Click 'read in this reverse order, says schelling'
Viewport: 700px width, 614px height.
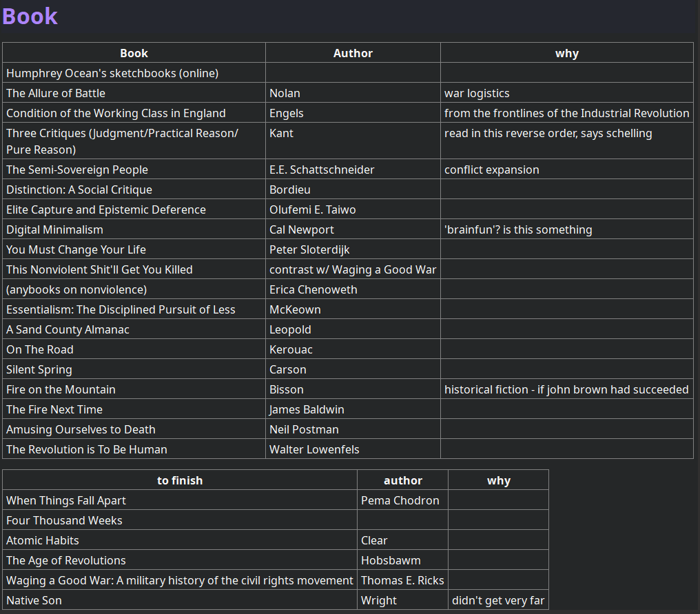pyautogui.click(x=548, y=133)
